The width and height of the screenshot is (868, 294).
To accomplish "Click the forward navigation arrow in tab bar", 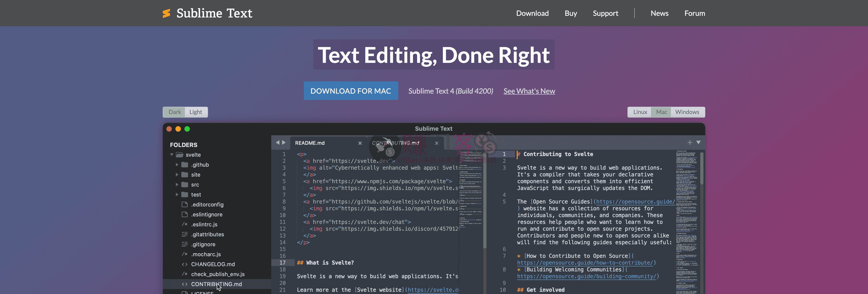I will pyautogui.click(x=284, y=142).
